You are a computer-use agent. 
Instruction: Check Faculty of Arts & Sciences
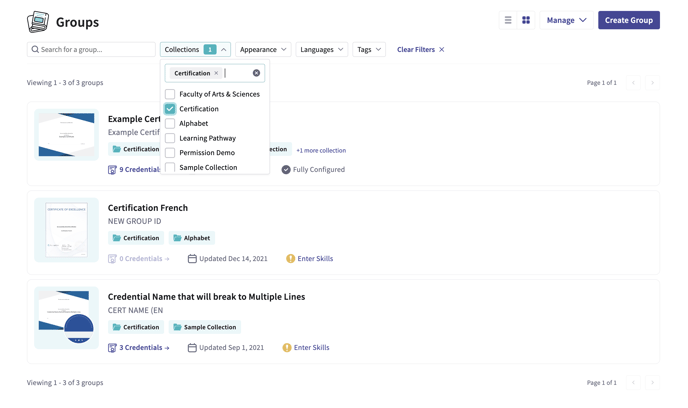tap(170, 94)
